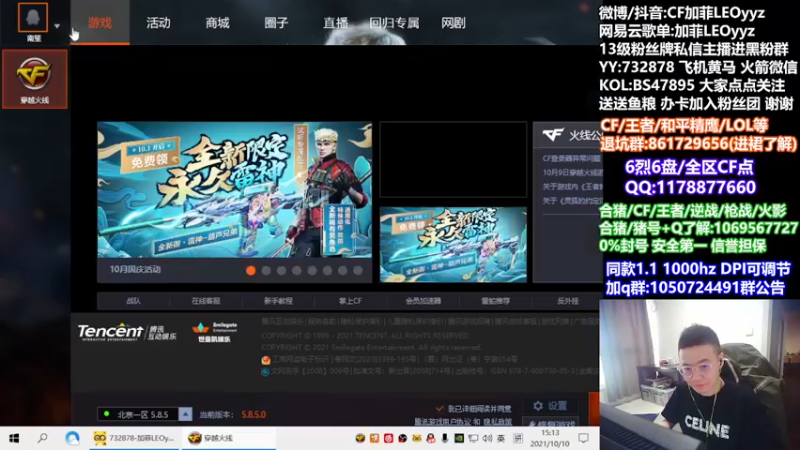The height and width of the screenshot is (450, 800).
Task: Open the 商城 tab
Action: coord(217,23)
